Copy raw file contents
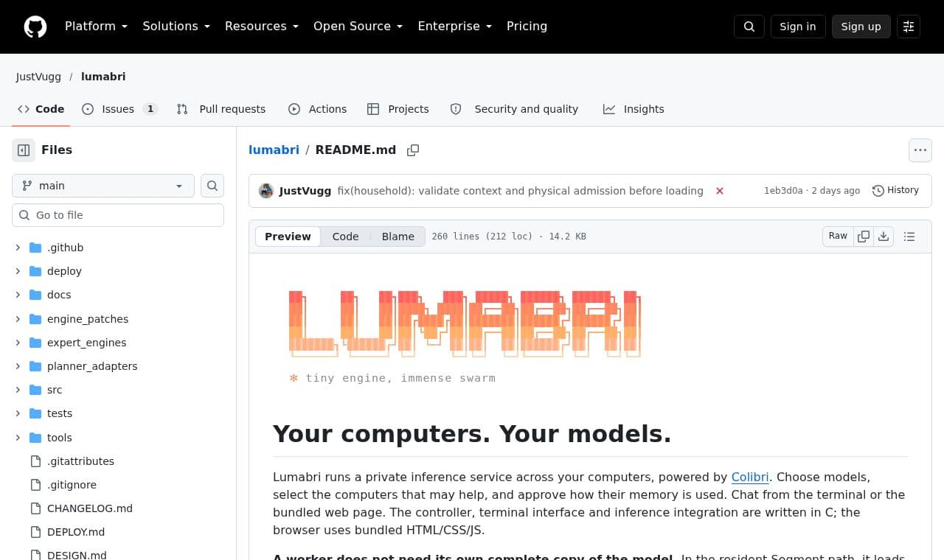The width and height of the screenshot is (944, 560). pyautogui.click(x=864, y=237)
